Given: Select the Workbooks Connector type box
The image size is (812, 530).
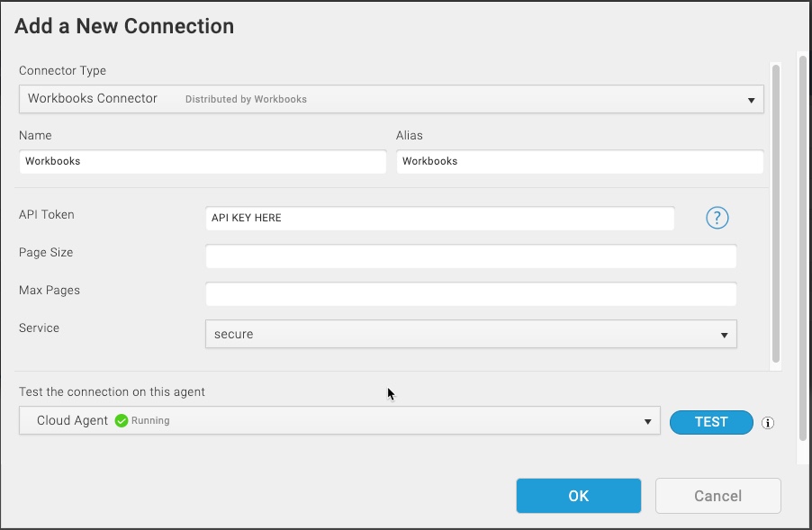Looking at the screenshot, I should (x=392, y=99).
